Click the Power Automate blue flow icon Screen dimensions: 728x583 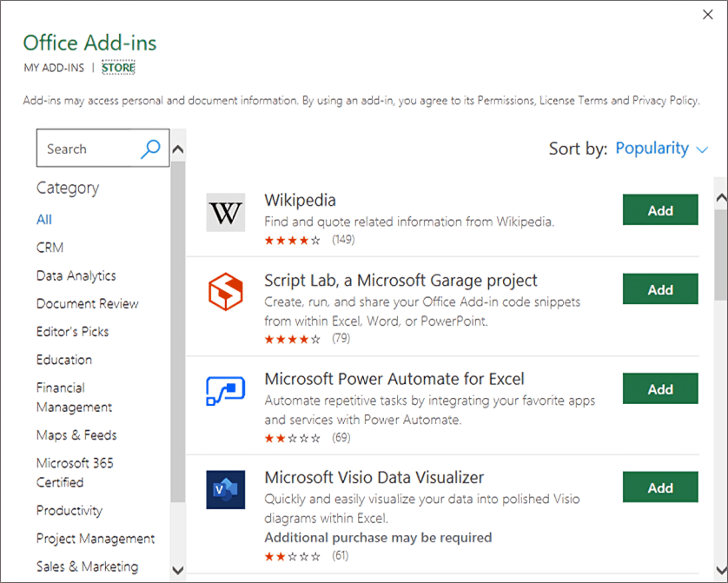(x=226, y=391)
